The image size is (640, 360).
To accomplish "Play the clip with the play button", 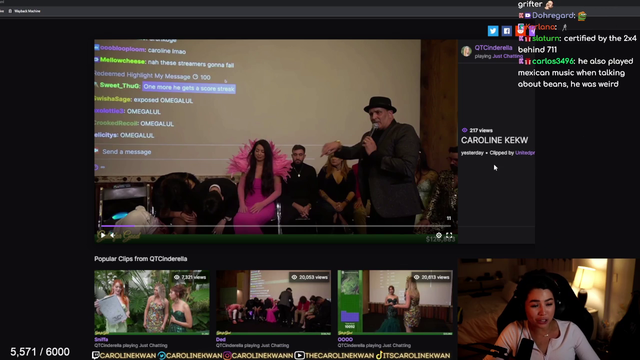I will (102, 235).
